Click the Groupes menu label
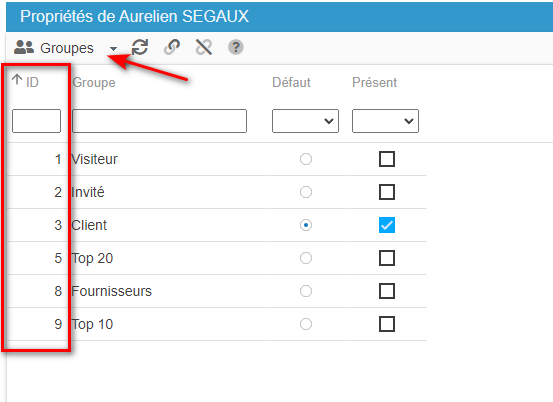This screenshot has height=402, width=553. pyautogui.click(x=67, y=48)
